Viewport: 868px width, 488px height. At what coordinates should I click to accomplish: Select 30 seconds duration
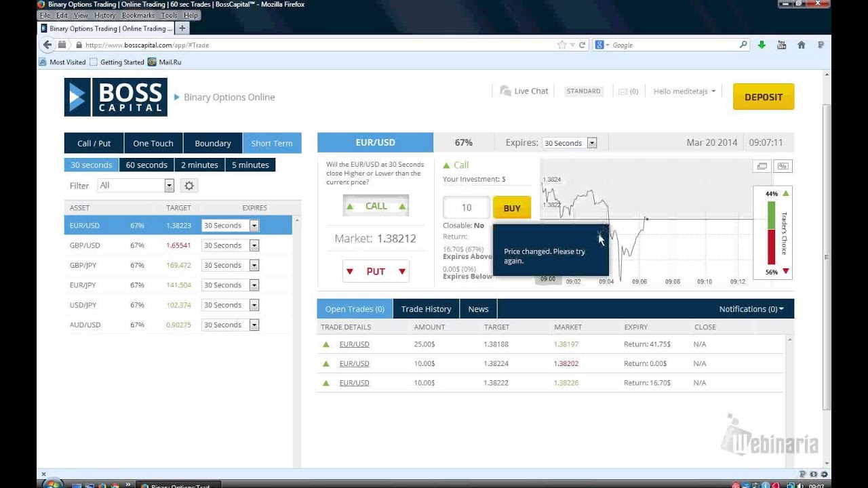[92, 165]
